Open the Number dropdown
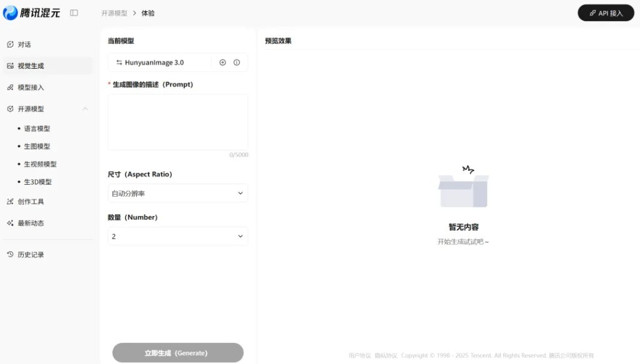 tap(177, 237)
